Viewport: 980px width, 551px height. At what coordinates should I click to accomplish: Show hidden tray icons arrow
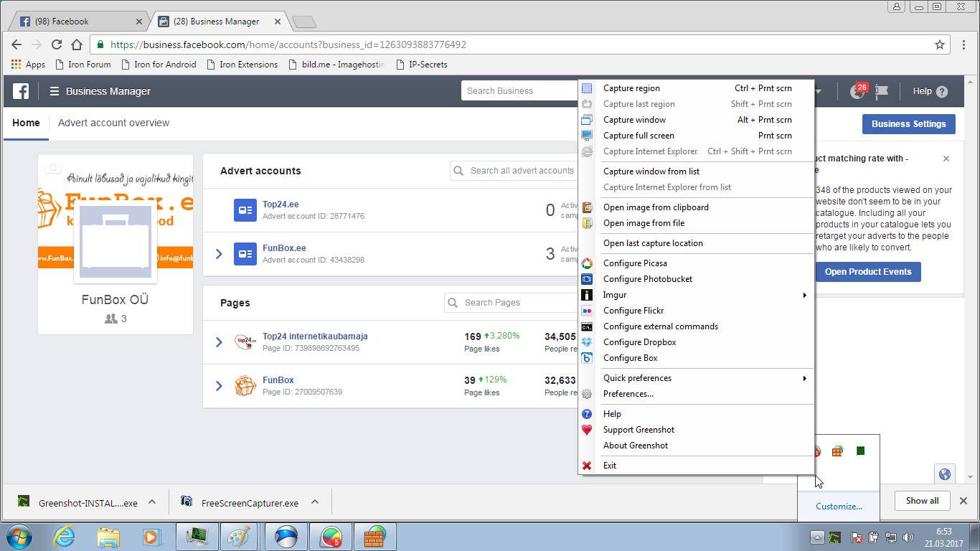point(817,537)
